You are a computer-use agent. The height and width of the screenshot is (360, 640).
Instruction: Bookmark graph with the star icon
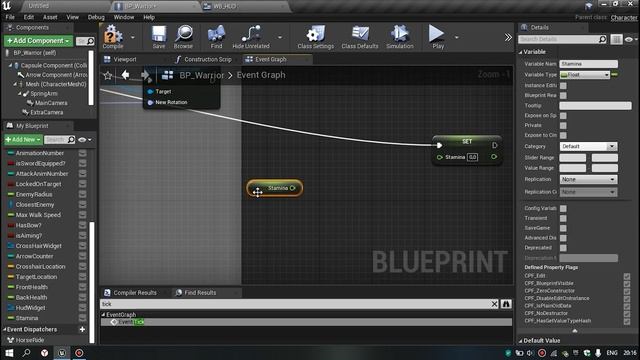(108, 76)
